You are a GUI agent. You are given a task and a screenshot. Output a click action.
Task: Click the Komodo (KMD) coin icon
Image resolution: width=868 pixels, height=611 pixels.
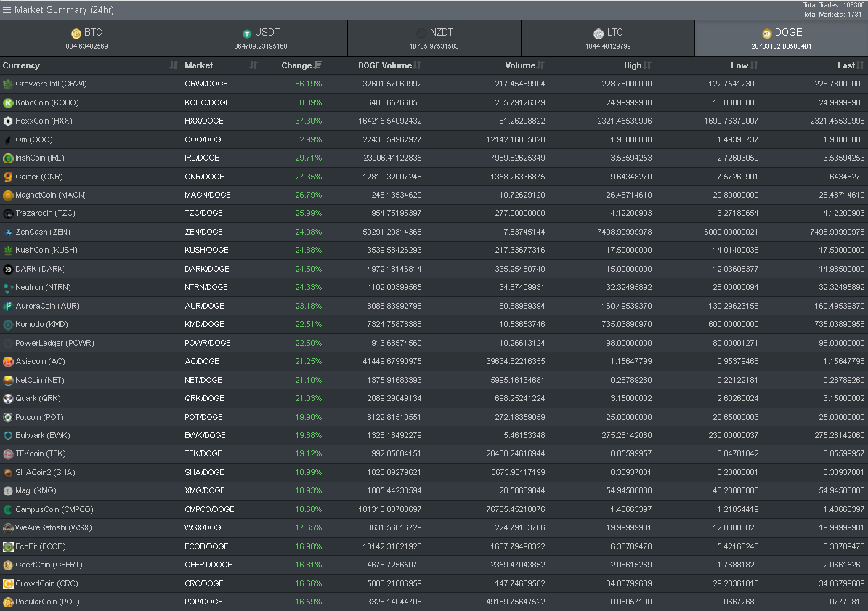pyautogui.click(x=8, y=325)
